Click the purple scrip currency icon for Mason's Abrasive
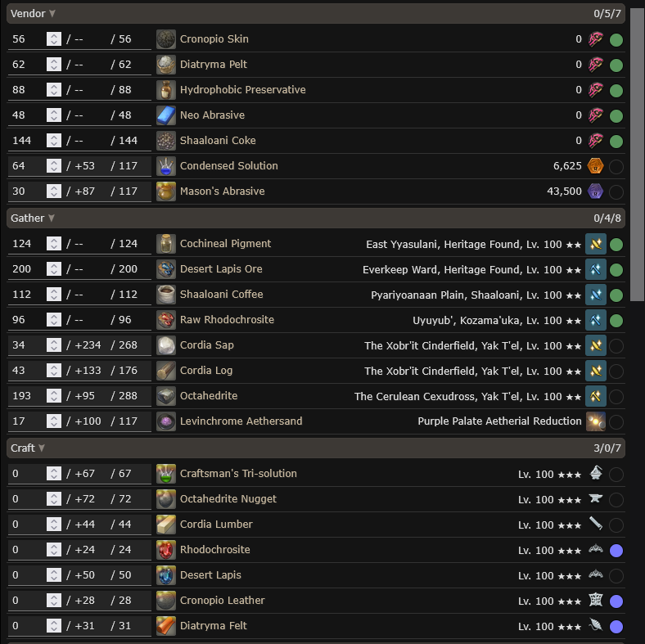This screenshot has width=645, height=644. click(595, 191)
